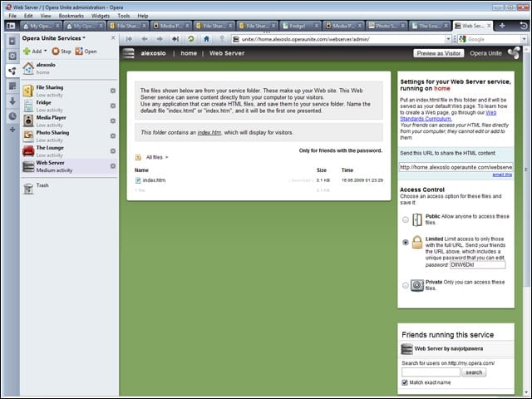This screenshot has width=532, height=399.
Task: Click the Preview as Visitor button
Action: click(x=439, y=53)
